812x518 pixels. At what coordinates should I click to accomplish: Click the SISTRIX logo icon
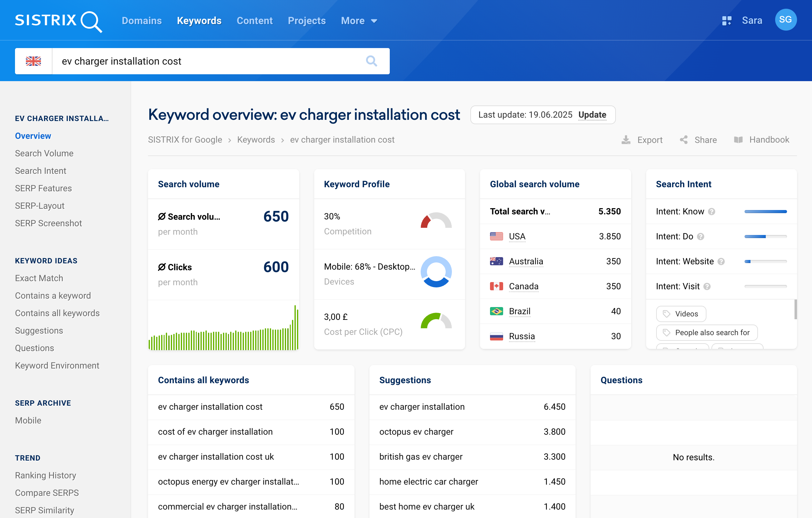coord(92,21)
